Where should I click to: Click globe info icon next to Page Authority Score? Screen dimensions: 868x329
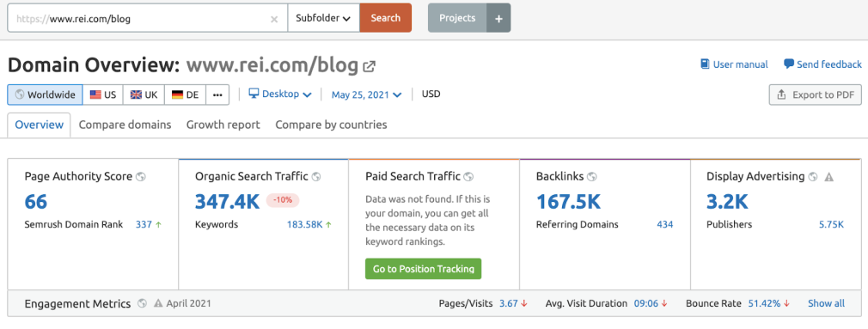[x=141, y=177]
